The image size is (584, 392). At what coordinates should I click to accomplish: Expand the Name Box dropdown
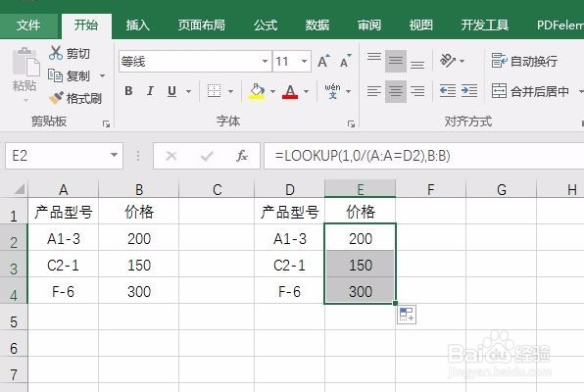click(x=114, y=155)
